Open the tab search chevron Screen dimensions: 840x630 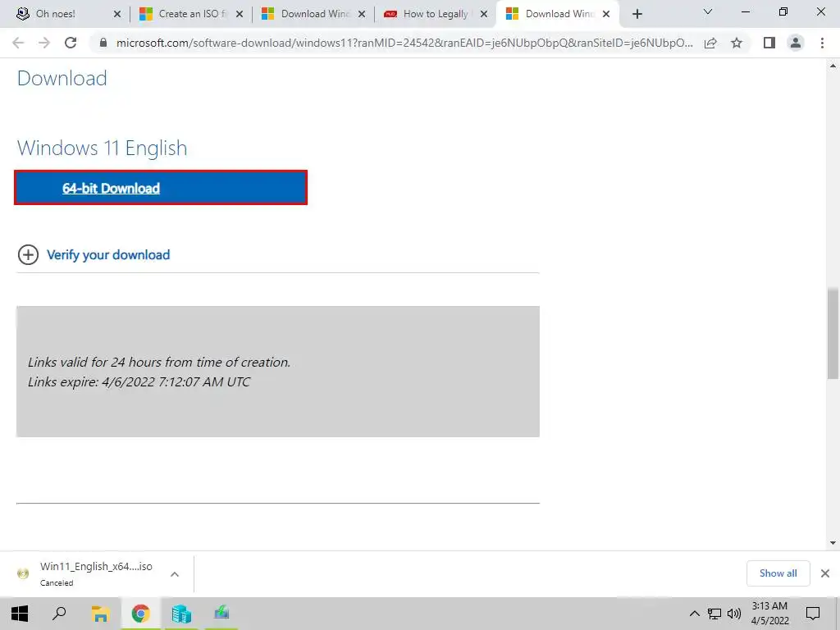pos(708,11)
